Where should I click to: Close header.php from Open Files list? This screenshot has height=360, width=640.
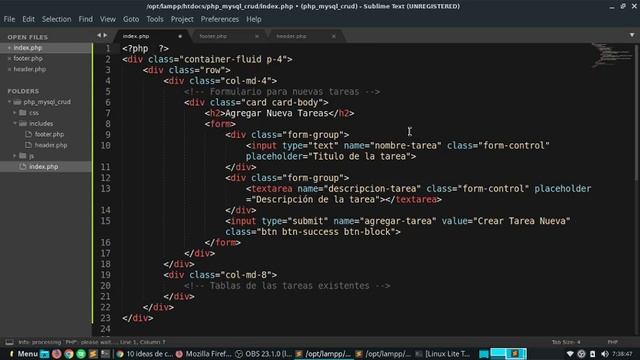pyautogui.click(x=9, y=69)
